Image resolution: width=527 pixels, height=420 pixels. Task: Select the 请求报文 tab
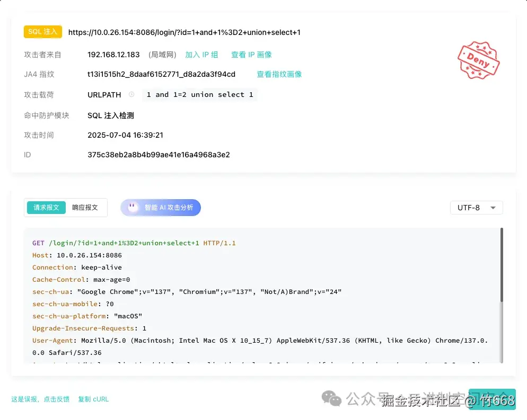pyautogui.click(x=45, y=207)
